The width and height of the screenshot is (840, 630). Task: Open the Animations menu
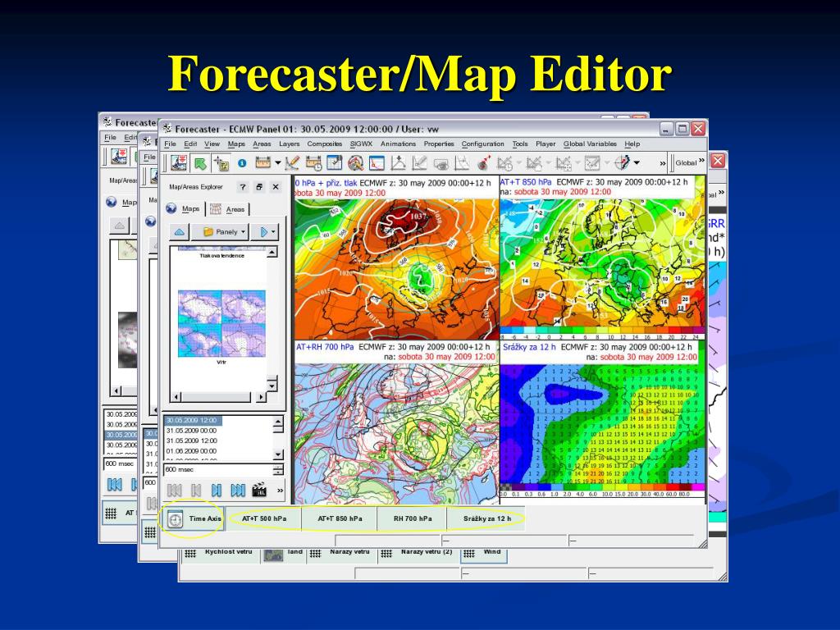(x=398, y=144)
